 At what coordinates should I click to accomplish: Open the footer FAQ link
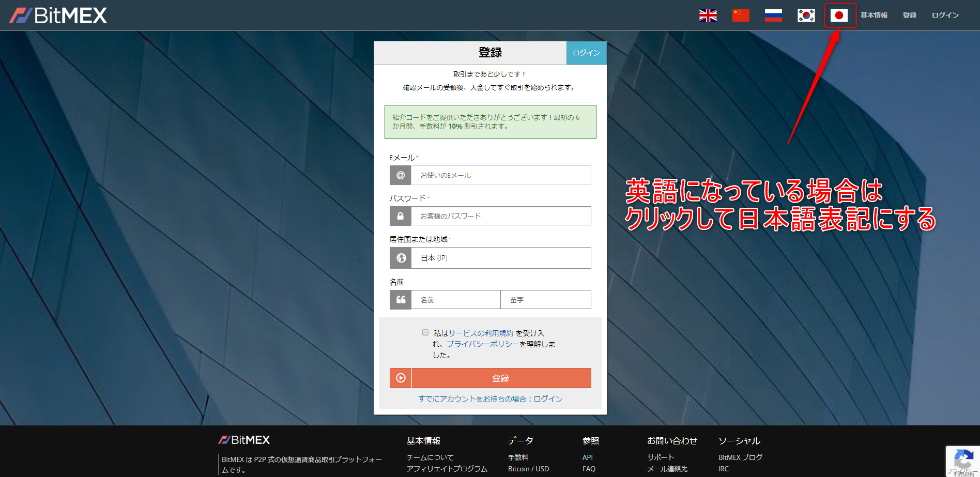589,469
